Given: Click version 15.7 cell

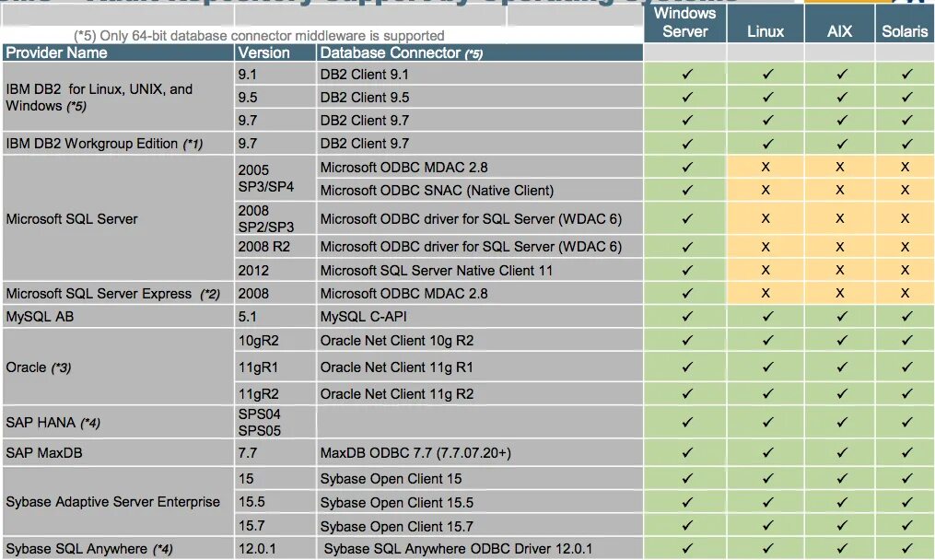Looking at the screenshot, I should click(275, 526).
